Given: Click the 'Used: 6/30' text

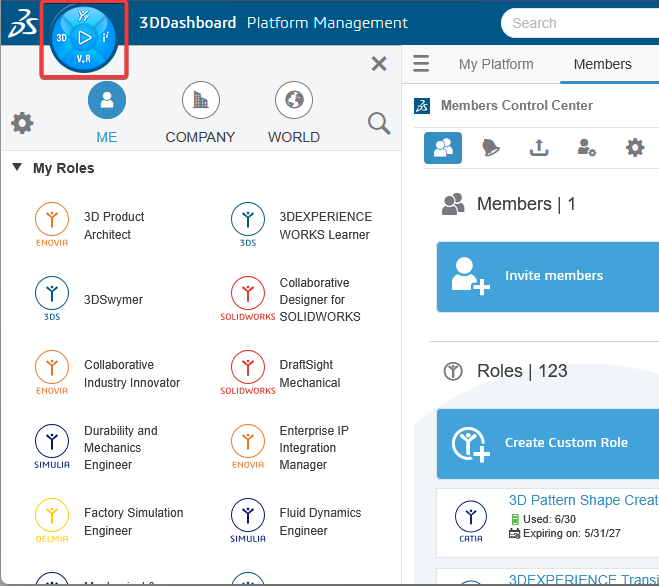Looking at the screenshot, I should point(549,519).
